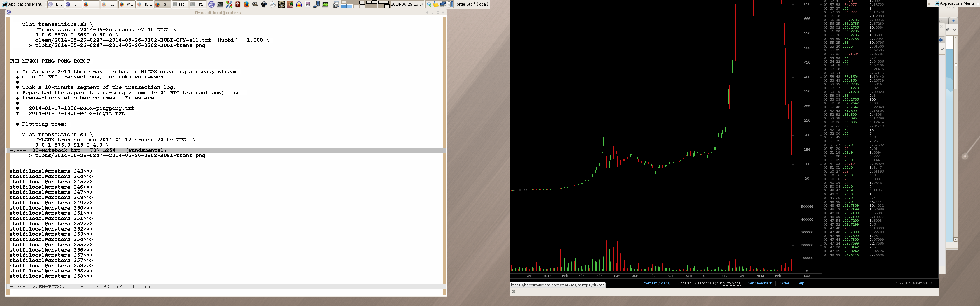Switch to the 'Twi...' Firefox taskbar window
Screen dimensions: 980x306
127,5
